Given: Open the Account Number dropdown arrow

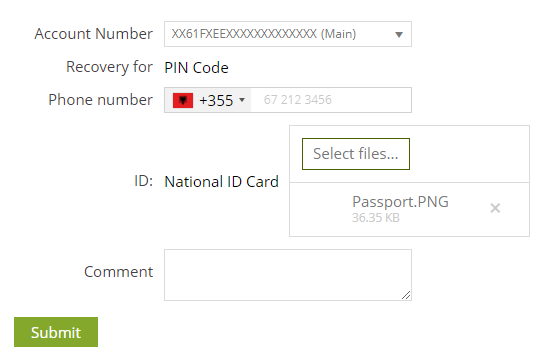Looking at the screenshot, I should pyautogui.click(x=399, y=34).
